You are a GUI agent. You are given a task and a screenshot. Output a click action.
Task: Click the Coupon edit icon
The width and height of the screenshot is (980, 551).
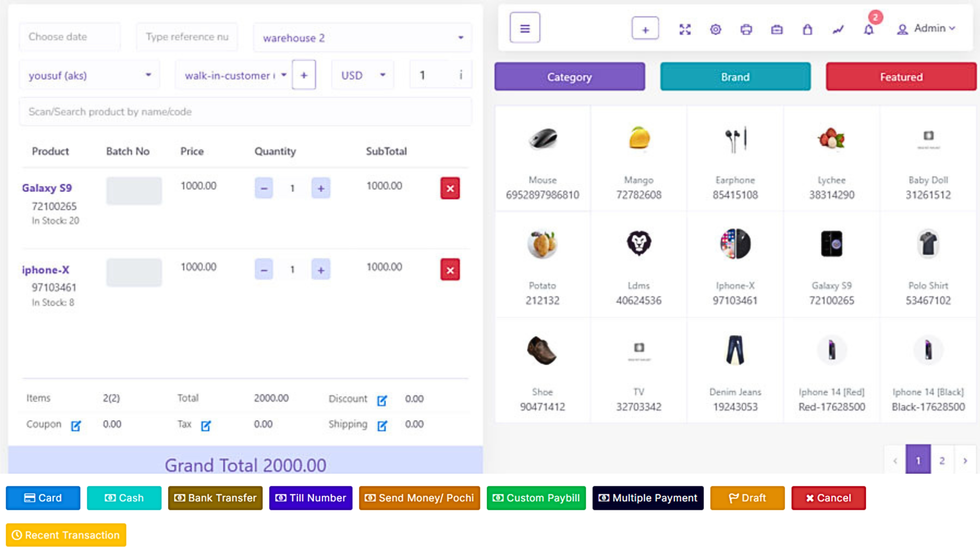76,426
